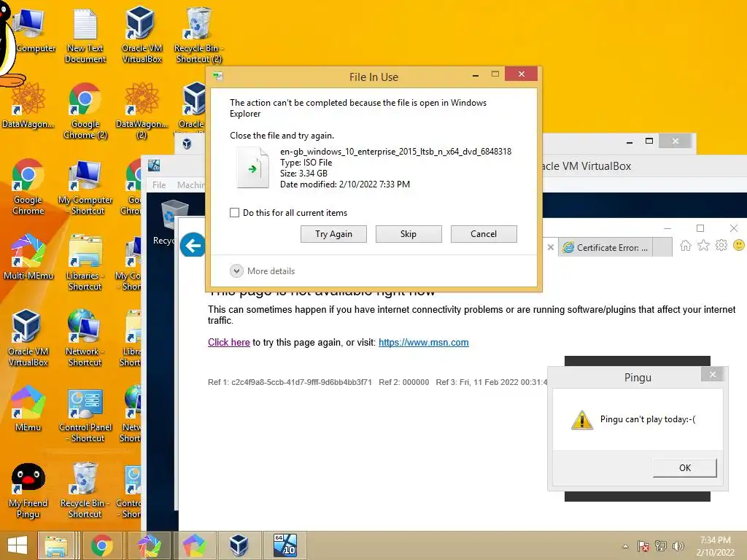
Task: Open the favorites star icon
Action: tap(703, 246)
